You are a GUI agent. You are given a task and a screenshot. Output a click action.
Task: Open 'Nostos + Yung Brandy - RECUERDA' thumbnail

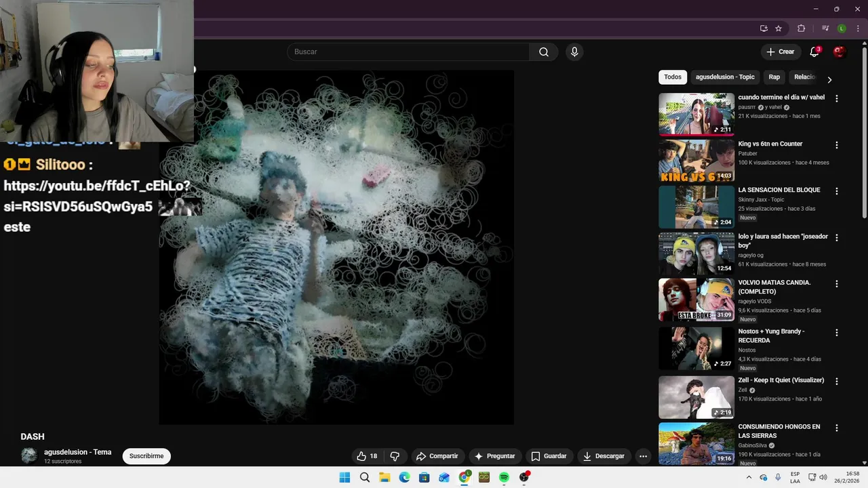coord(696,348)
